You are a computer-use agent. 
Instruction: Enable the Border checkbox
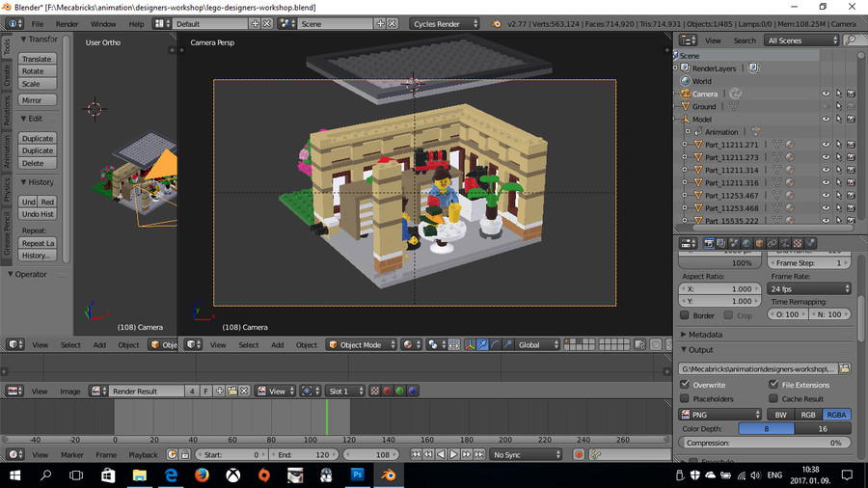click(685, 315)
